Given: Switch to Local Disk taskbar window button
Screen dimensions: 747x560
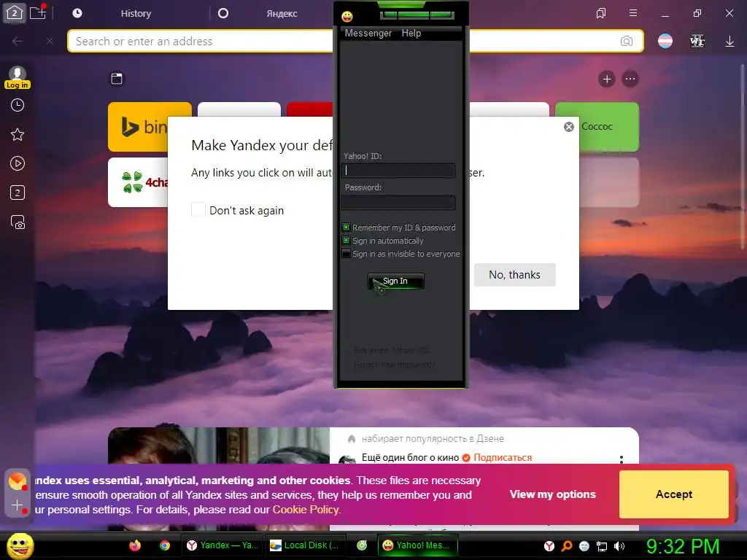Looking at the screenshot, I should 305,545.
